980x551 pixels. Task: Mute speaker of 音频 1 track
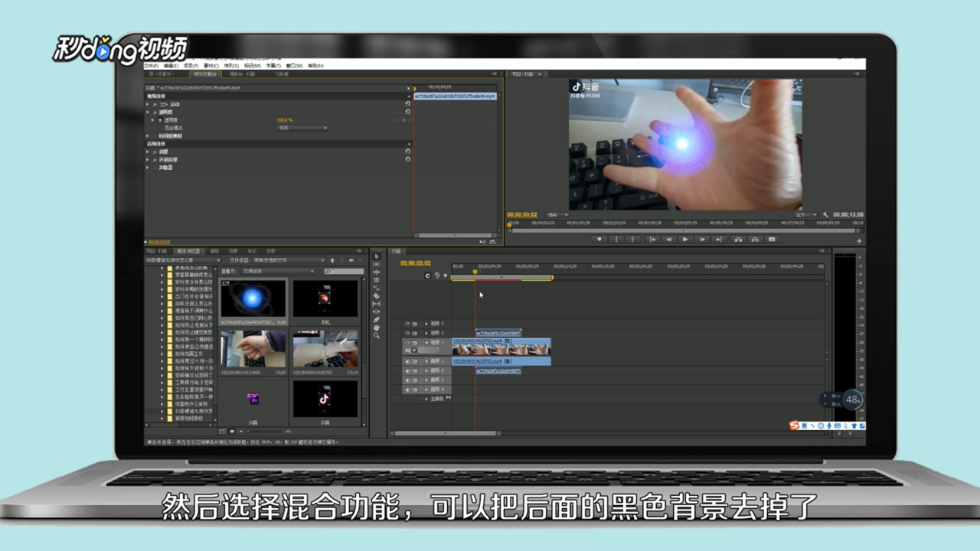[407, 361]
